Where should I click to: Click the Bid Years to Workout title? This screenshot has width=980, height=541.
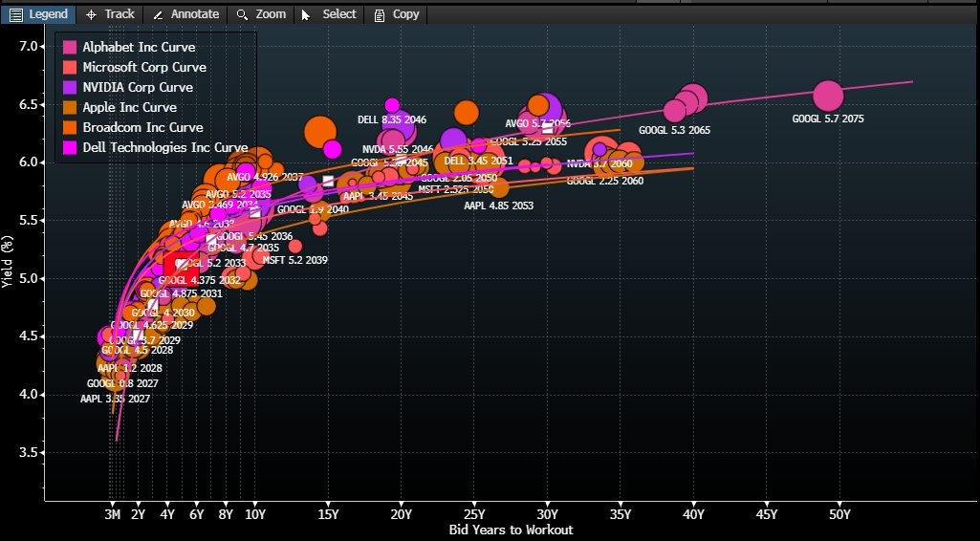pyautogui.click(x=511, y=530)
